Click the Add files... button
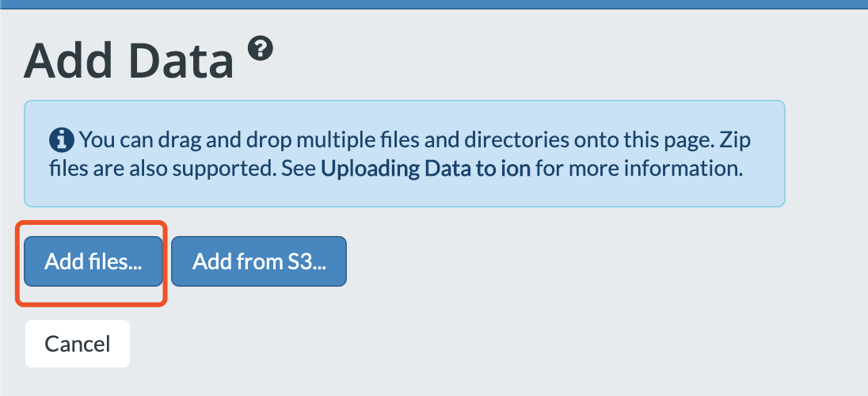The height and width of the screenshot is (396, 868). tap(93, 261)
